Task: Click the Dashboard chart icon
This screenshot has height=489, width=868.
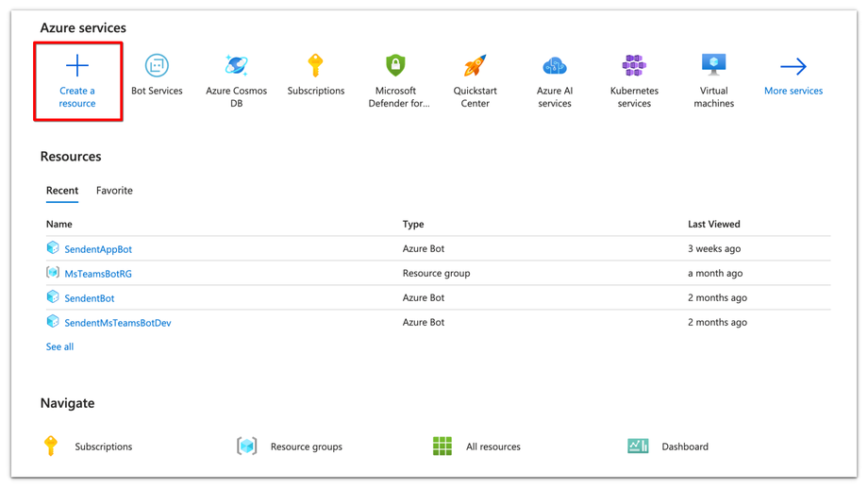Action: 638,446
